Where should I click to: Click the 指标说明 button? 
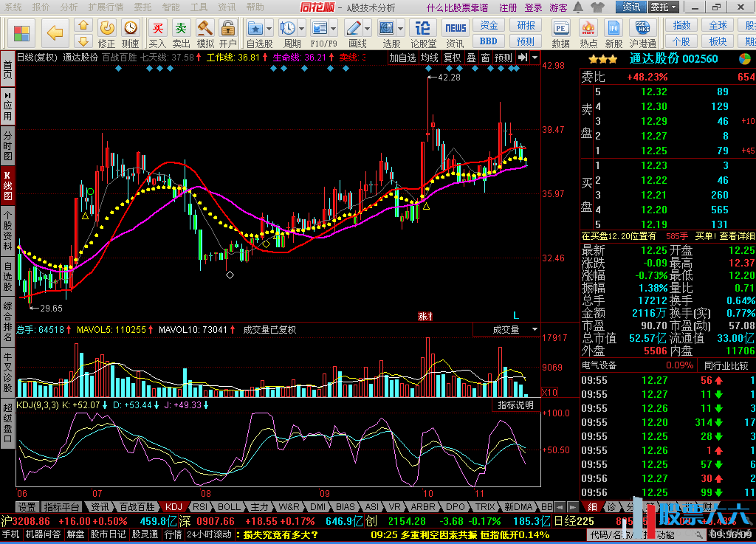pyautogui.click(x=516, y=405)
